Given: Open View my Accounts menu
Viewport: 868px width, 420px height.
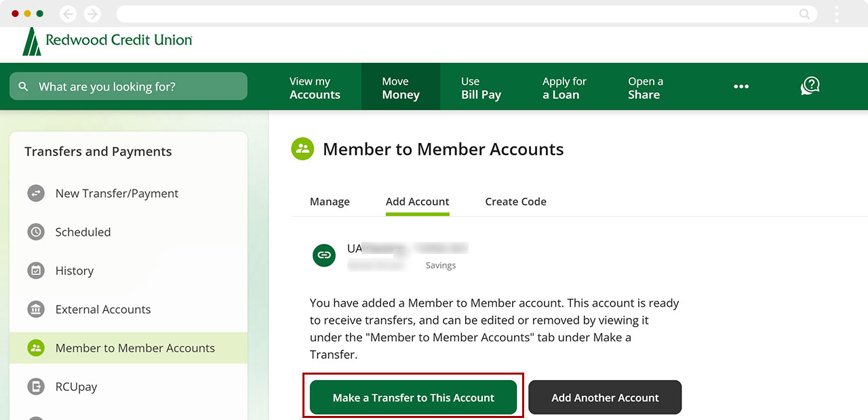Looking at the screenshot, I should [315, 88].
